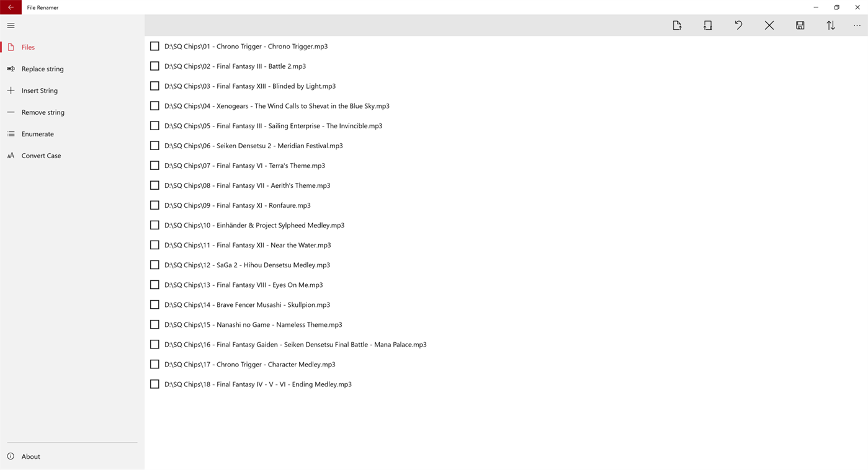Save renames using the floppy disk icon
This screenshot has width=868, height=470.
[x=800, y=25]
